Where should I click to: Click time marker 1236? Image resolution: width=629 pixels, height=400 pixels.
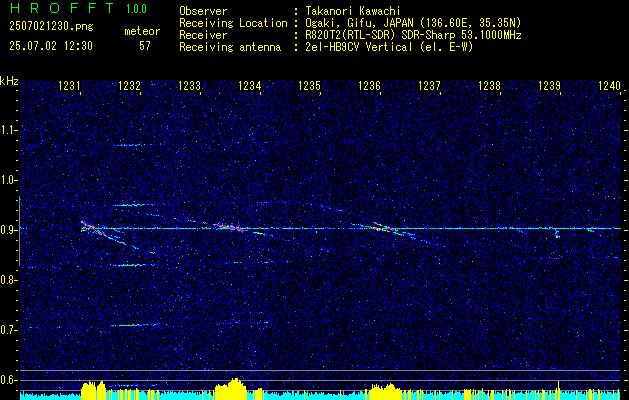pos(369,86)
